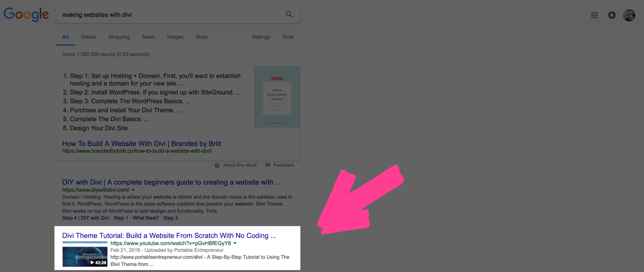This screenshot has height=272, width=644.
Task: Switch to the Videos tab
Action: pyautogui.click(x=88, y=37)
